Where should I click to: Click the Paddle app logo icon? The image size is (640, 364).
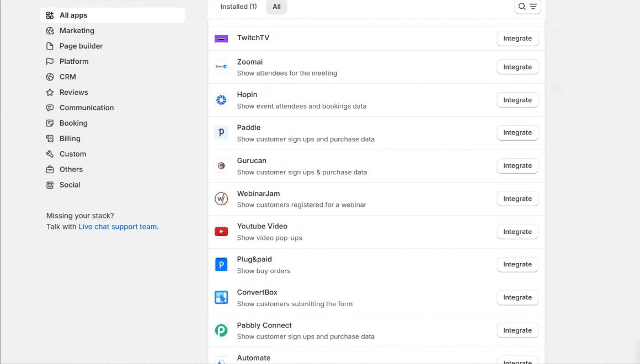click(x=221, y=133)
